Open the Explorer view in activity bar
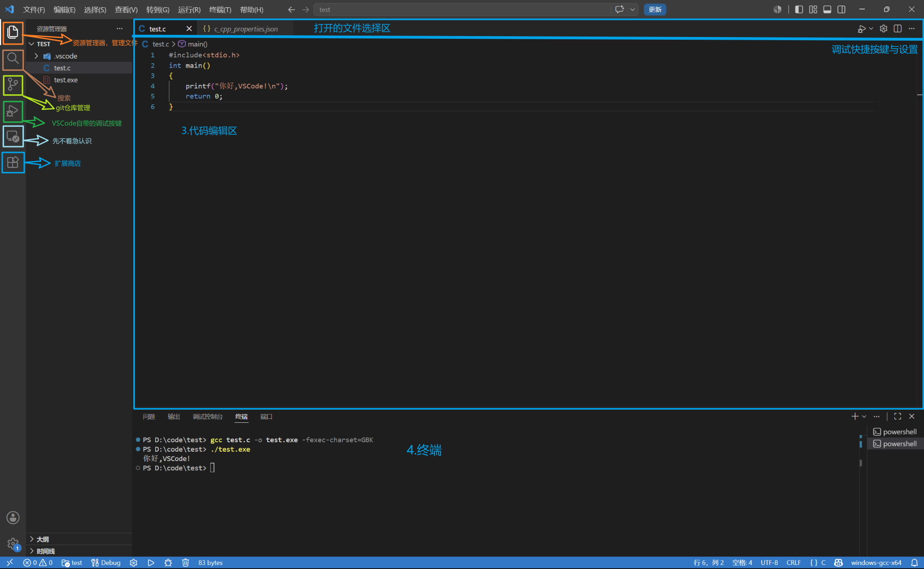 (13, 32)
